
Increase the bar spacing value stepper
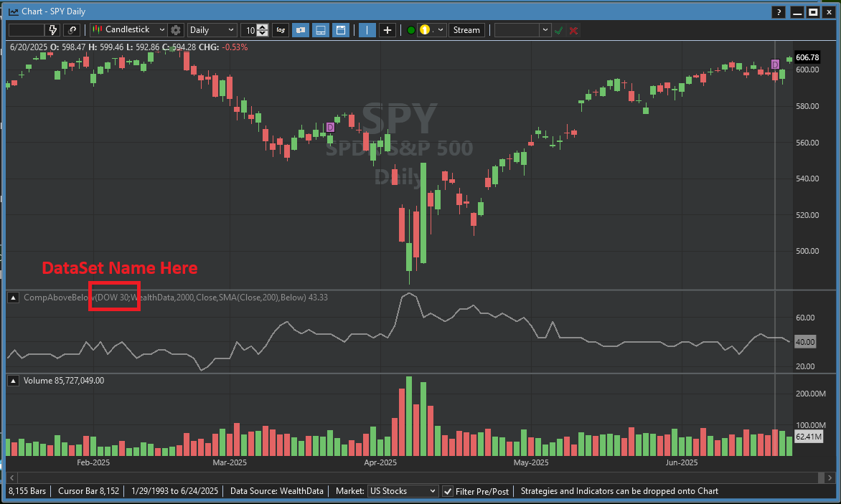tap(263, 27)
